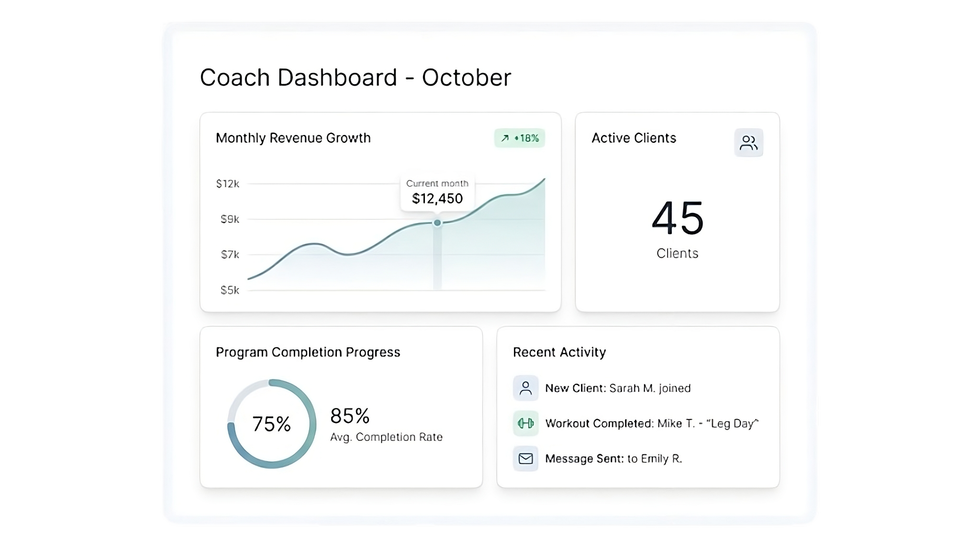Click the person icon next to New Client entry
Viewport: 980px width, 535px height.
[525, 388]
